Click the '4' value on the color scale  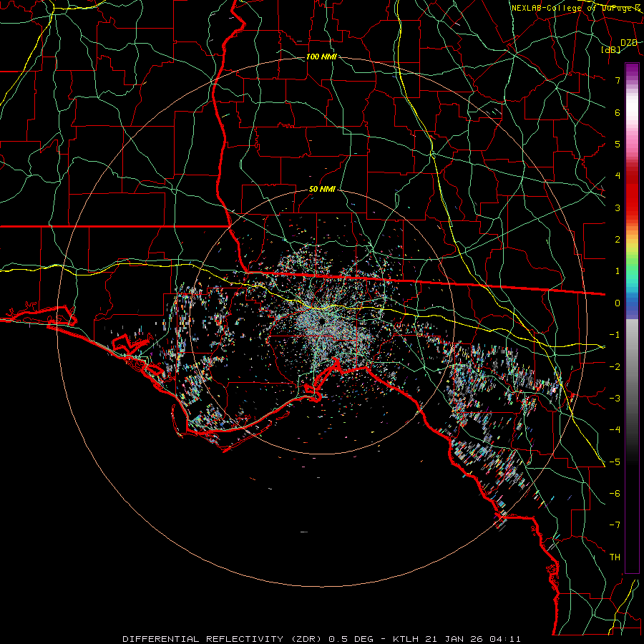tap(618, 176)
